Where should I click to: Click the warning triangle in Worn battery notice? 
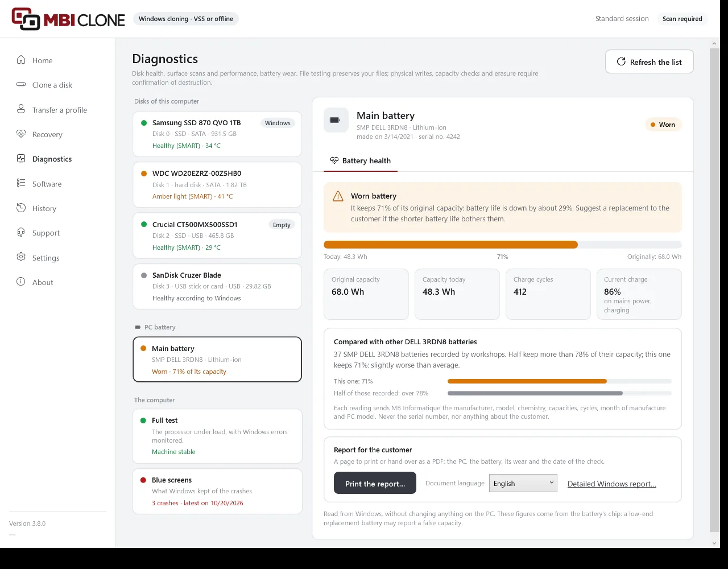pos(338,196)
